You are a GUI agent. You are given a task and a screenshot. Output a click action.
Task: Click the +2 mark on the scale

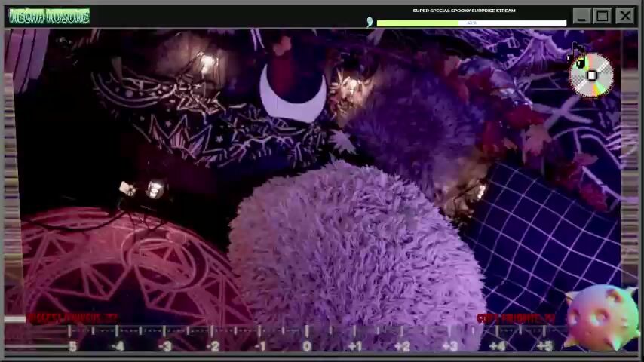(x=402, y=346)
